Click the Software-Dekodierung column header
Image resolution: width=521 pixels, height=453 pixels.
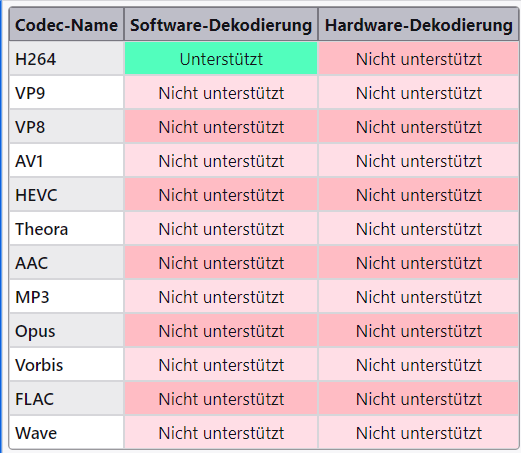(221, 25)
